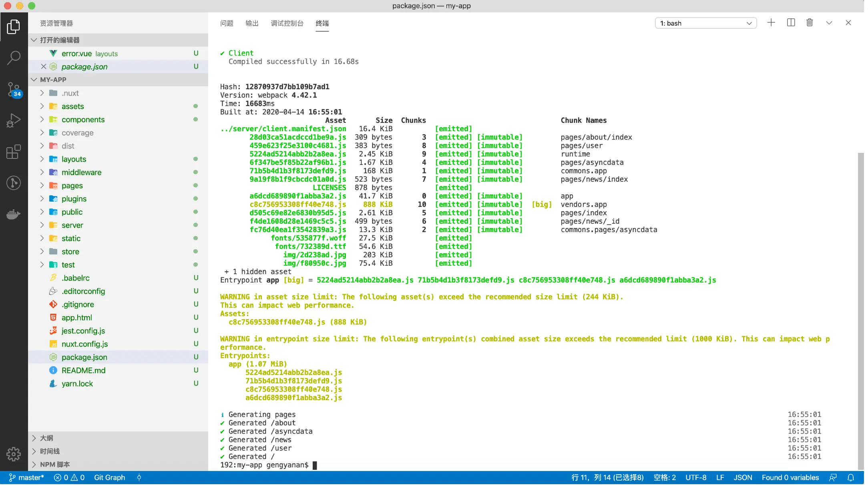This screenshot has height=485, width=868.
Task: Click Git Graph in status bar
Action: pos(109,478)
